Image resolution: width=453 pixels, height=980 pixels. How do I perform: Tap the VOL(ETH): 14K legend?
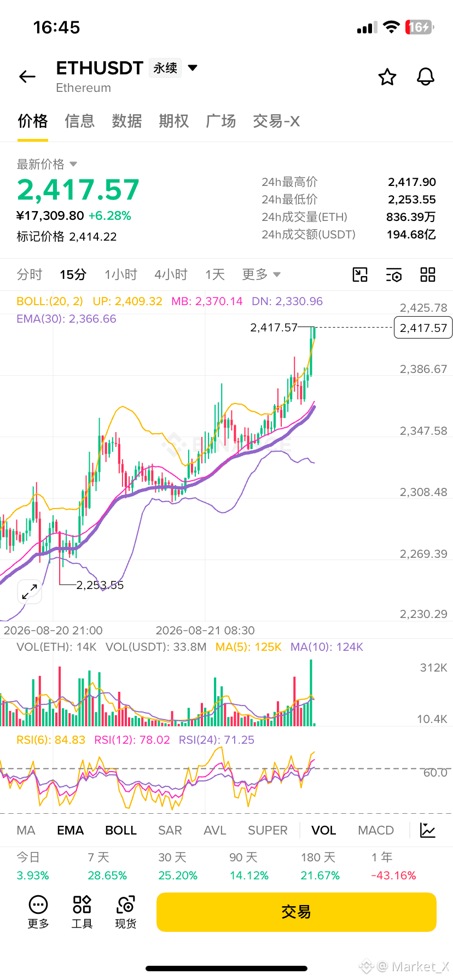tap(56, 647)
